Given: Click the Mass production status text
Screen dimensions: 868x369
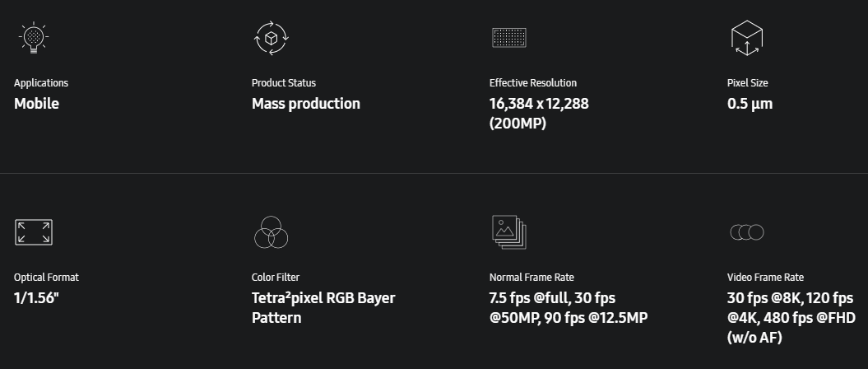Looking at the screenshot, I should [305, 104].
